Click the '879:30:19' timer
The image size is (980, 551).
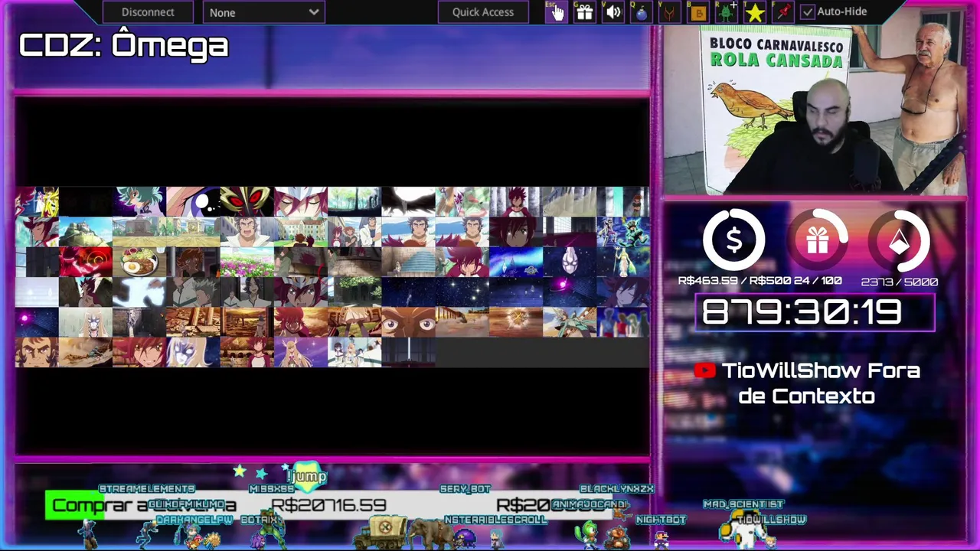(x=802, y=312)
